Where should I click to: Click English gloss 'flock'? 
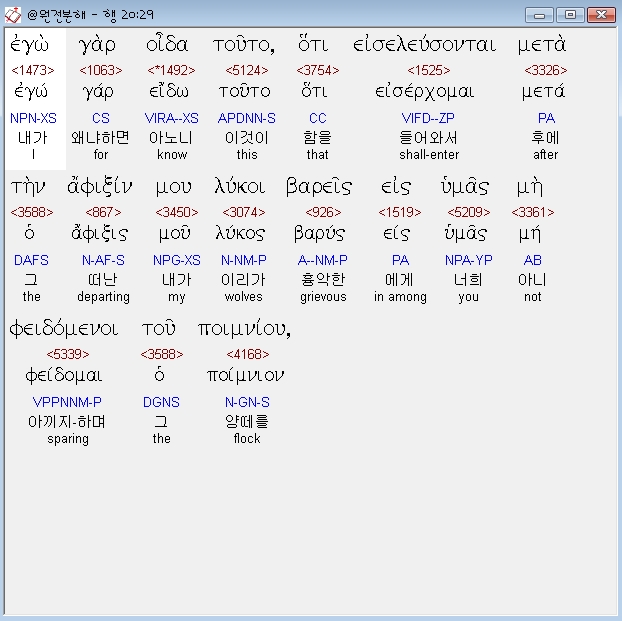tap(247, 438)
